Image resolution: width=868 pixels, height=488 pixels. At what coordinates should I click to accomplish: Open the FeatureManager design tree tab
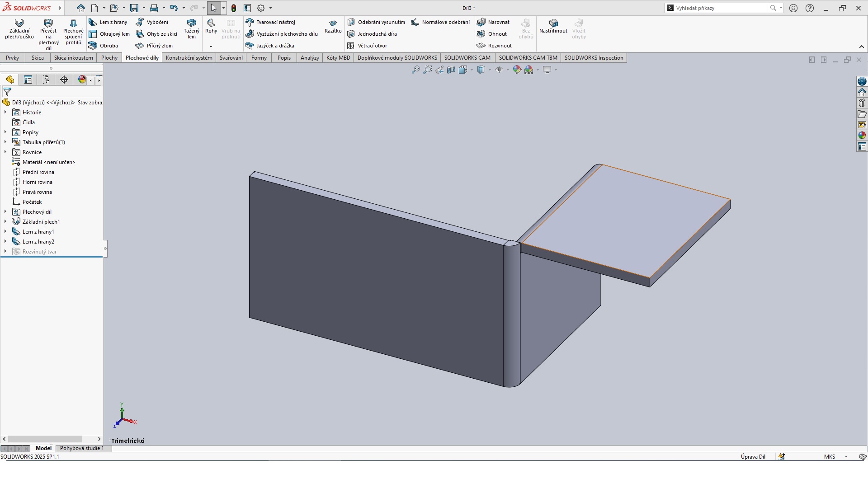pyautogui.click(x=10, y=80)
